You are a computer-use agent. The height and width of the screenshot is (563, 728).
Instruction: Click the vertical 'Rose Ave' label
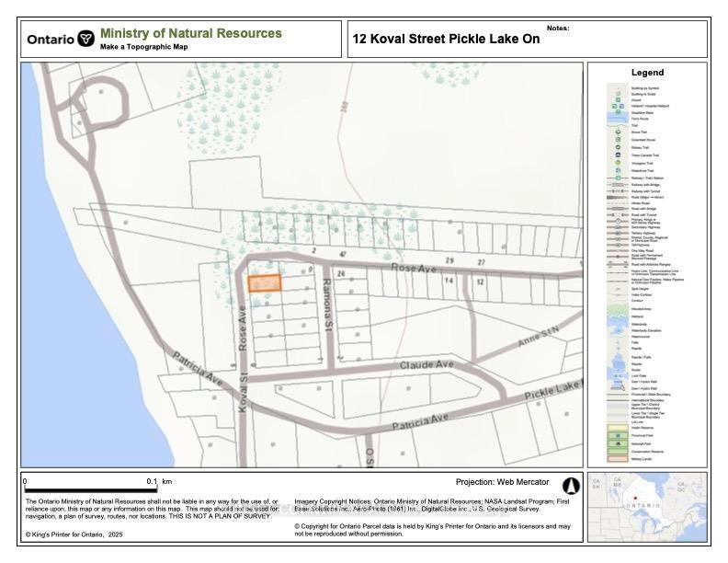(x=242, y=327)
